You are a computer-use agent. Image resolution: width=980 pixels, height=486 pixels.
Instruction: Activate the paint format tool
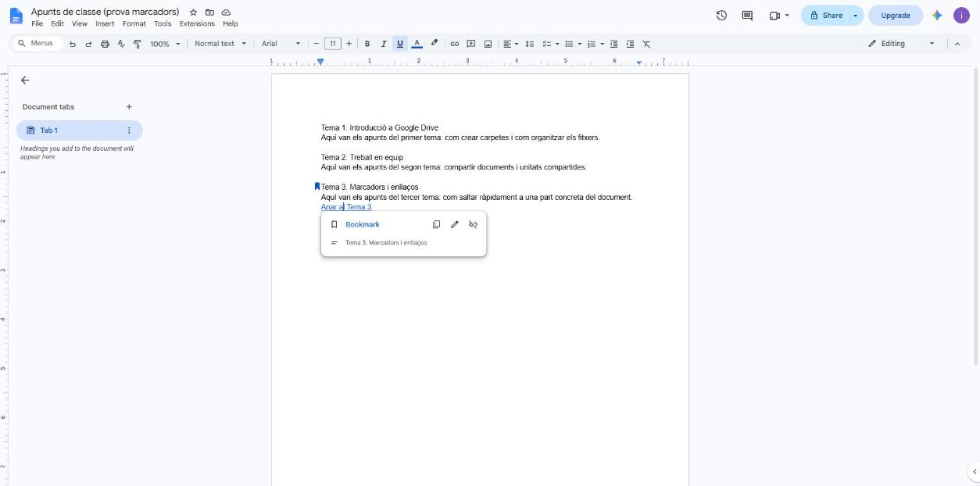tap(138, 44)
